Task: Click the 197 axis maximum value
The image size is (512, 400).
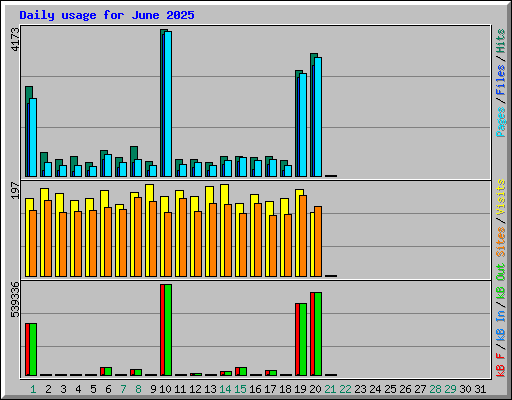Action: coord(15,190)
